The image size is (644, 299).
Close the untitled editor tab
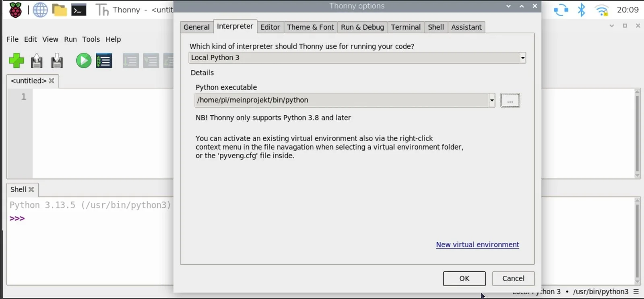pyautogui.click(x=52, y=81)
